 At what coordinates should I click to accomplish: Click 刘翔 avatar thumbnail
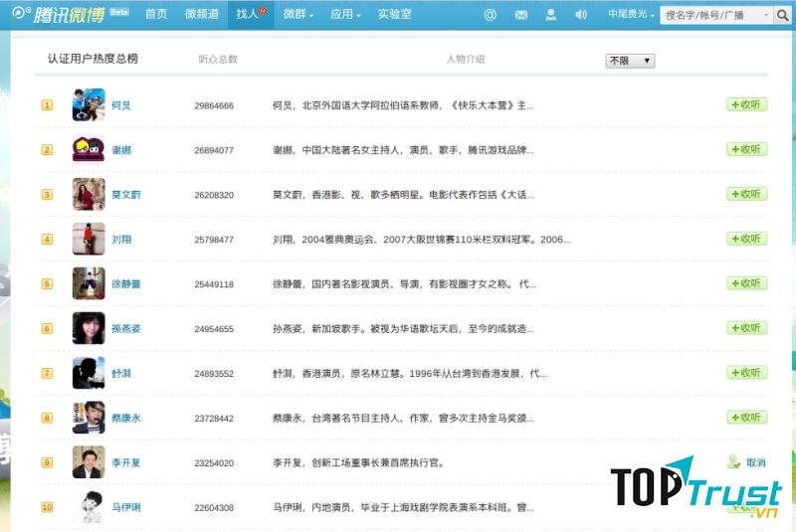click(89, 239)
